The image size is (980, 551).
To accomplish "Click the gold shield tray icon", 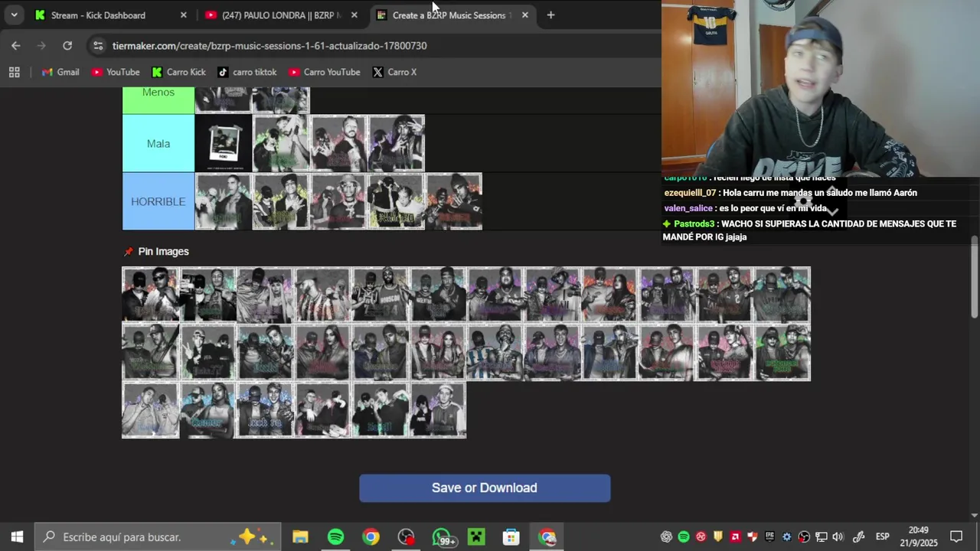I will coord(718,537).
